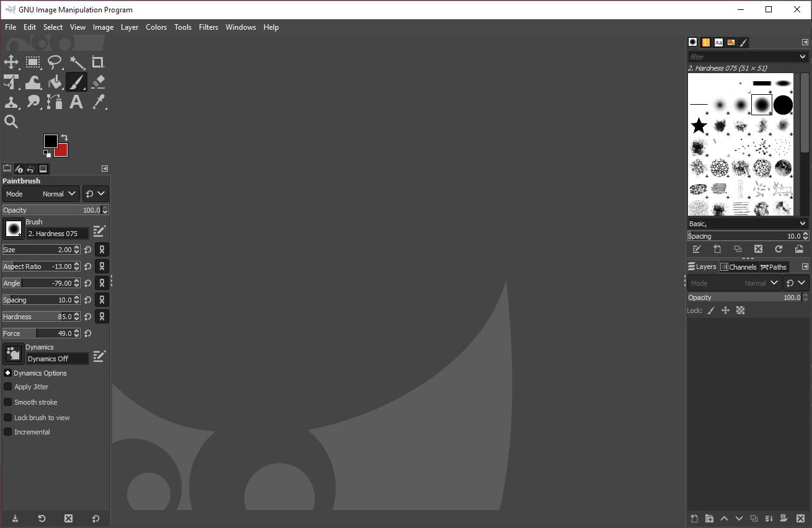Open the mode group switcher in Tool Options

pos(95,194)
